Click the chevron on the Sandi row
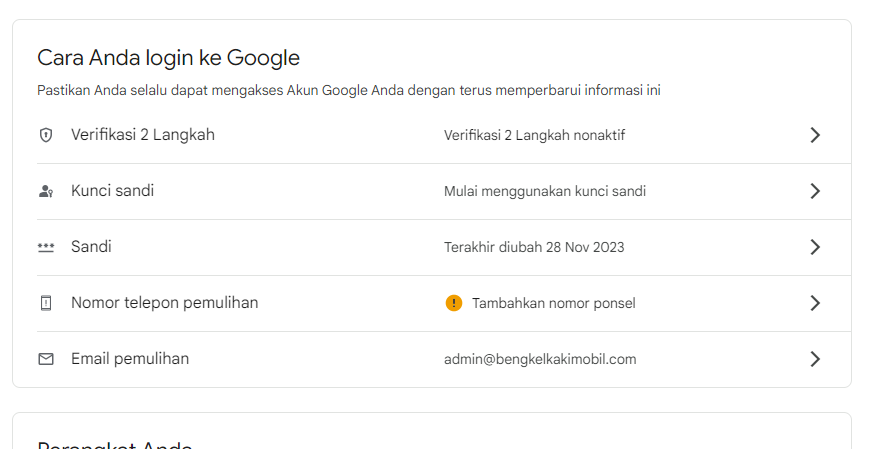The height and width of the screenshot is (449, 882). click(815, 247)
